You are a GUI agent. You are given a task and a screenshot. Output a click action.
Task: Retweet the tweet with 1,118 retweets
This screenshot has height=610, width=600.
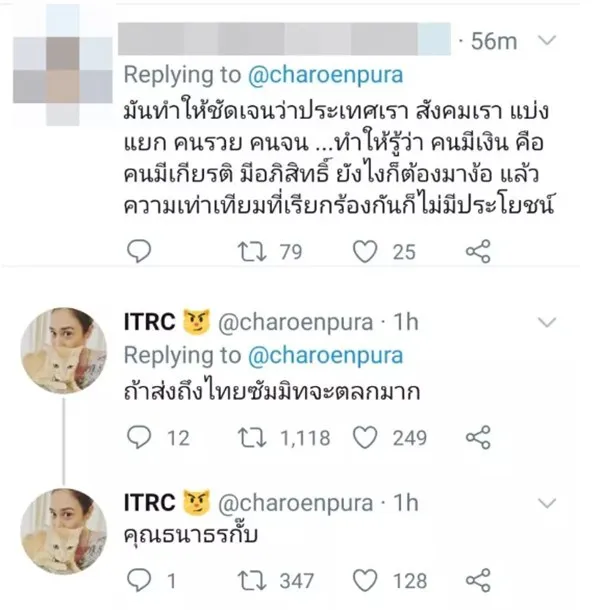[245, 436]
